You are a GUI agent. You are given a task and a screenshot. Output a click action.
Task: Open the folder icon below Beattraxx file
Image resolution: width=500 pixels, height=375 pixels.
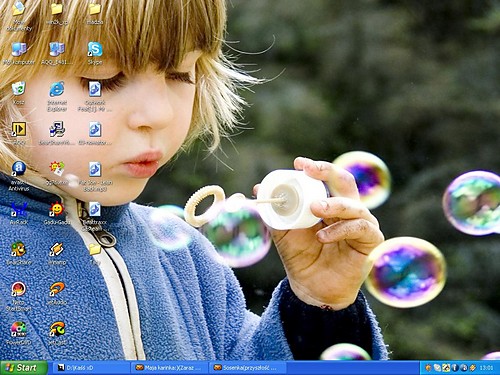[95, 249]
